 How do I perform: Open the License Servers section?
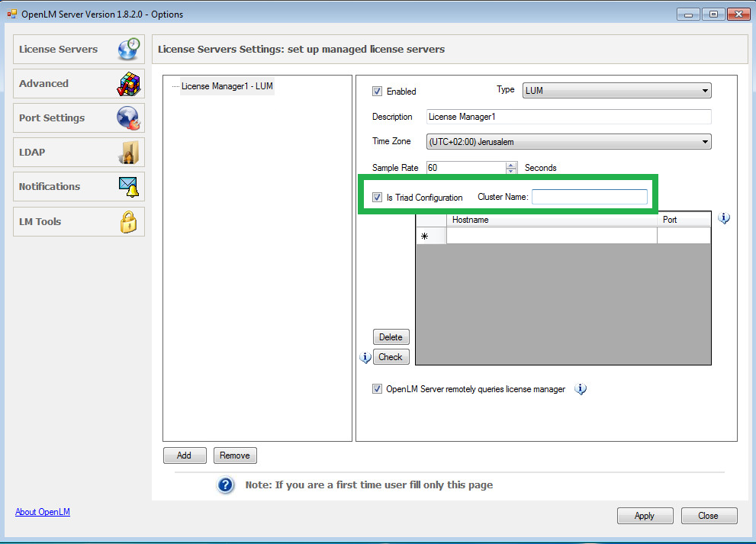[x=79, y=49]
